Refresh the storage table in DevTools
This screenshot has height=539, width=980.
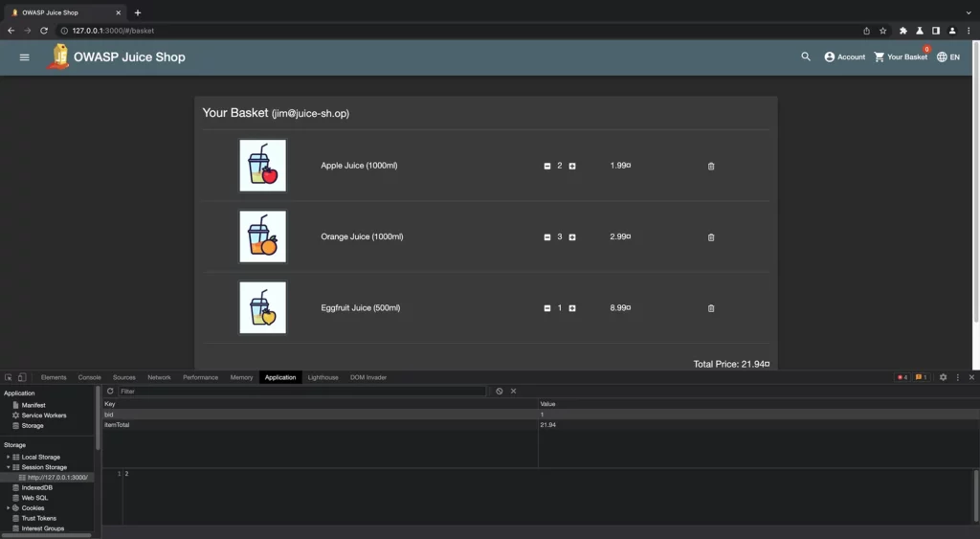pos(110,392)
